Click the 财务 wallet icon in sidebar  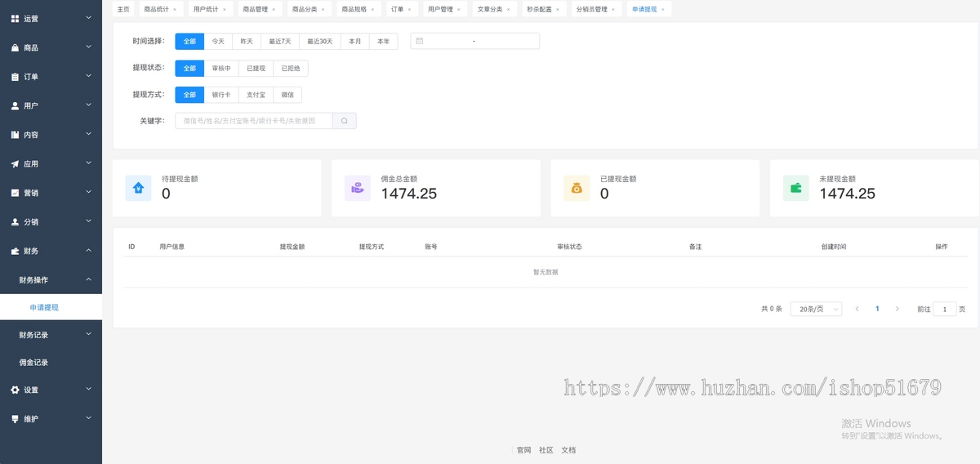point(15,251)
